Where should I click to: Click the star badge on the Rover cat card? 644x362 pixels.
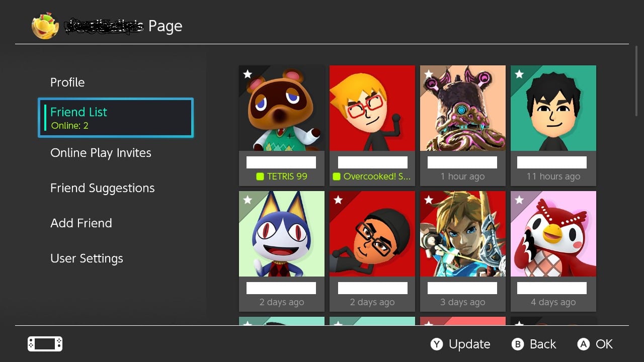pos(247,200)
